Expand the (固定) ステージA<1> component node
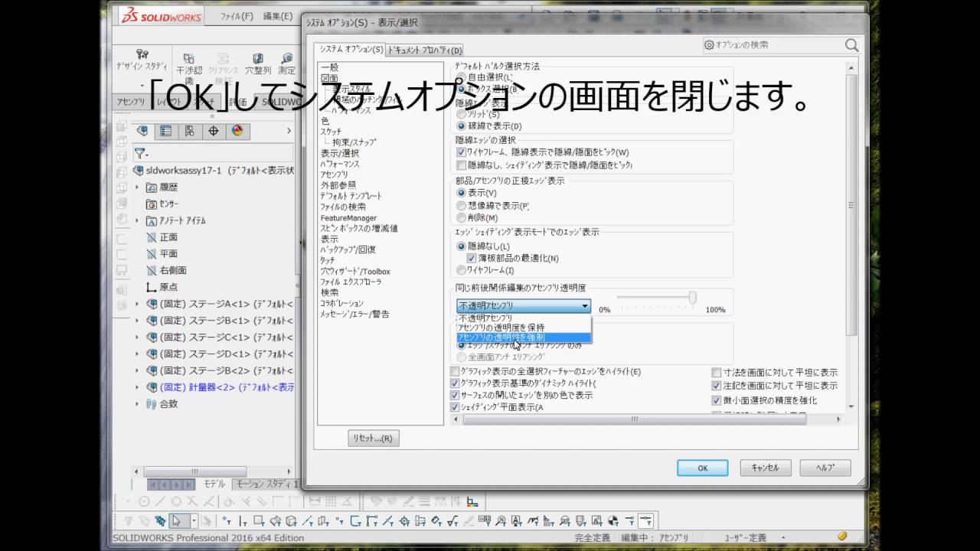Viewport: 980px width, 551px height. [138, 304]
